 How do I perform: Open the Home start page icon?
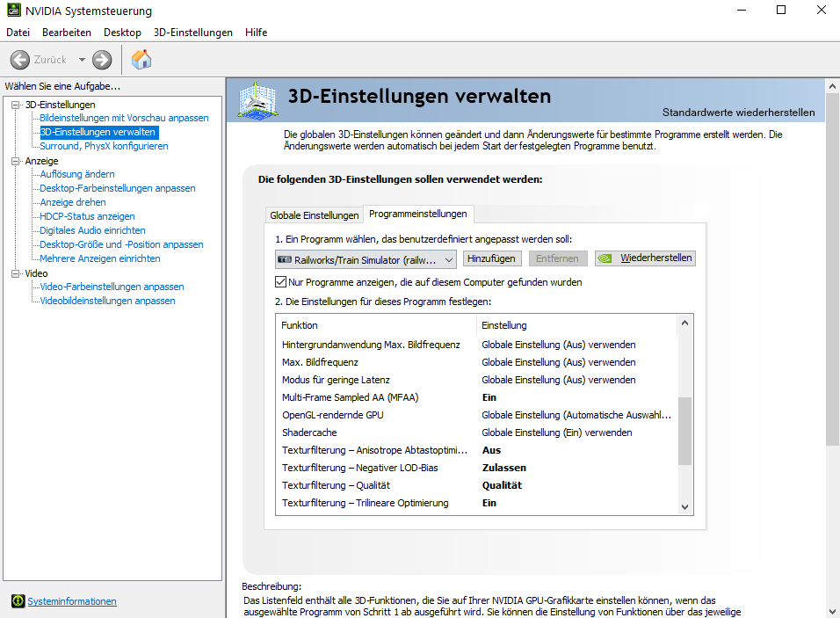click(141, 60)
